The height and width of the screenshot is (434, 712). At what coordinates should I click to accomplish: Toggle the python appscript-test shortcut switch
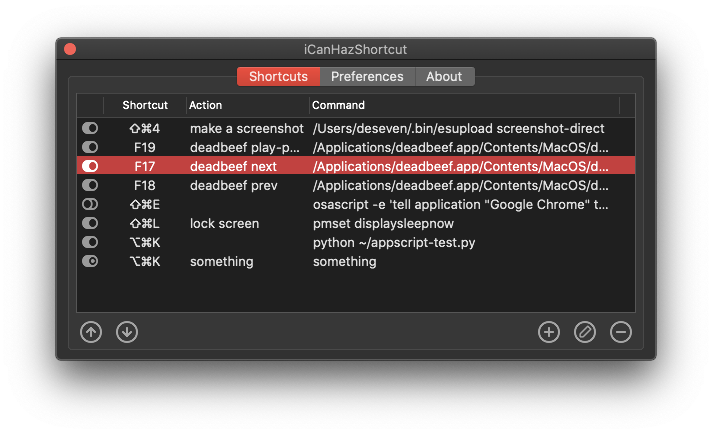(90, 242)
